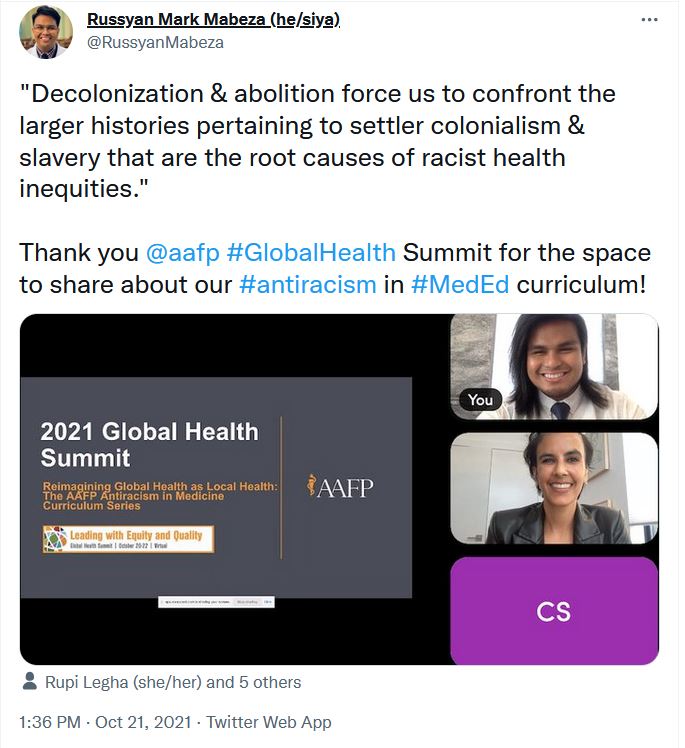
Task: Open the Russyan Mark Mabeza display name link
Action: point(213,19)
